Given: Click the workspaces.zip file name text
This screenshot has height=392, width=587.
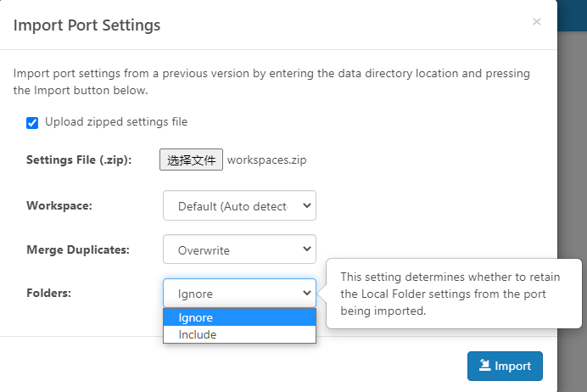Looking at the screenshot, I should pos(266,160).
